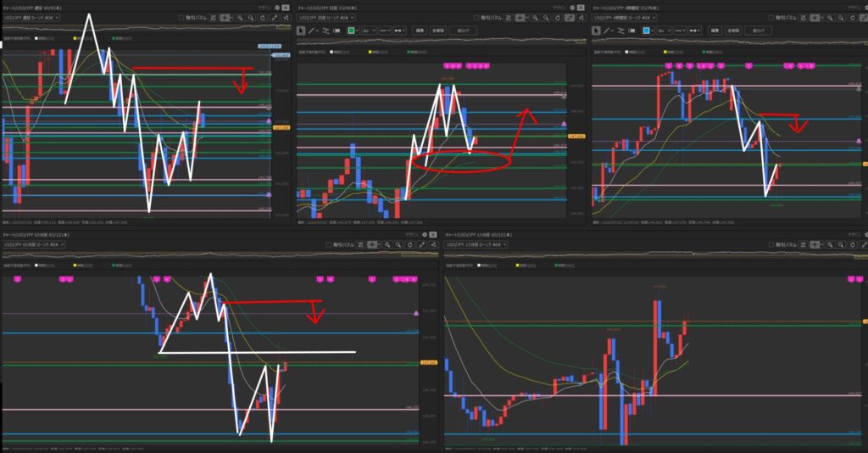Open line style dropdown in 4-hour draw bar
The image size is (868, 453).
(x=681, y=31)
